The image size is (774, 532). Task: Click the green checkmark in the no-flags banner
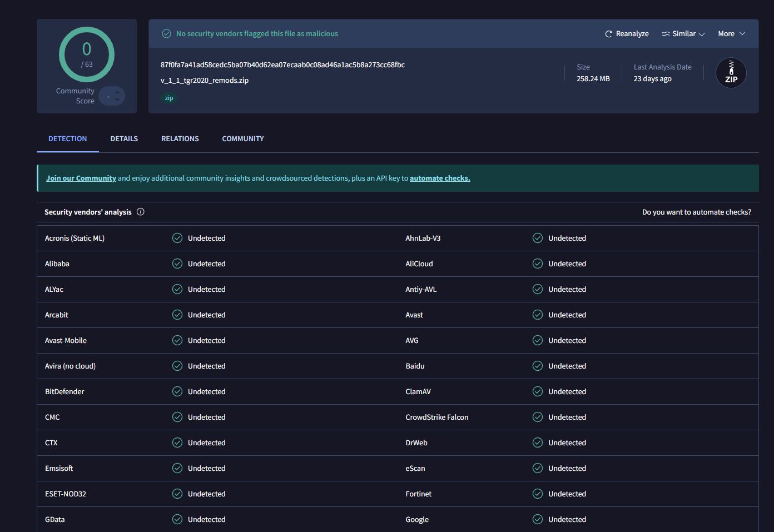[166, 34]
